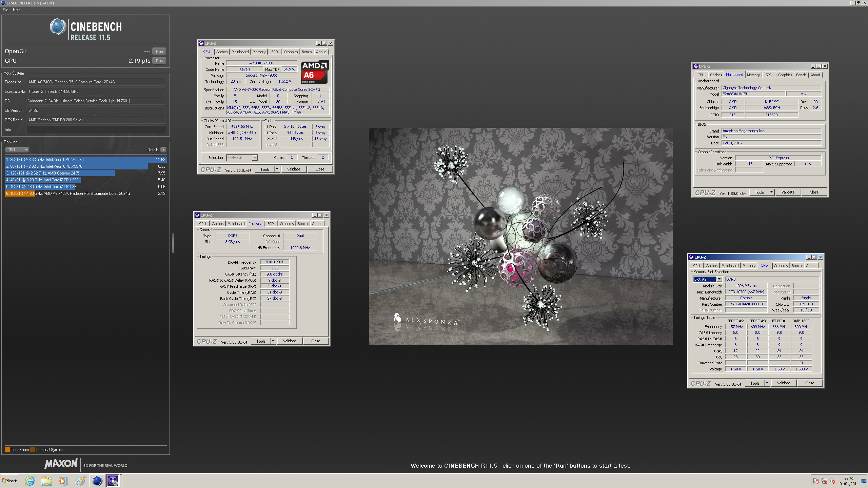Click the Info field in Your System

pos(97,129)
